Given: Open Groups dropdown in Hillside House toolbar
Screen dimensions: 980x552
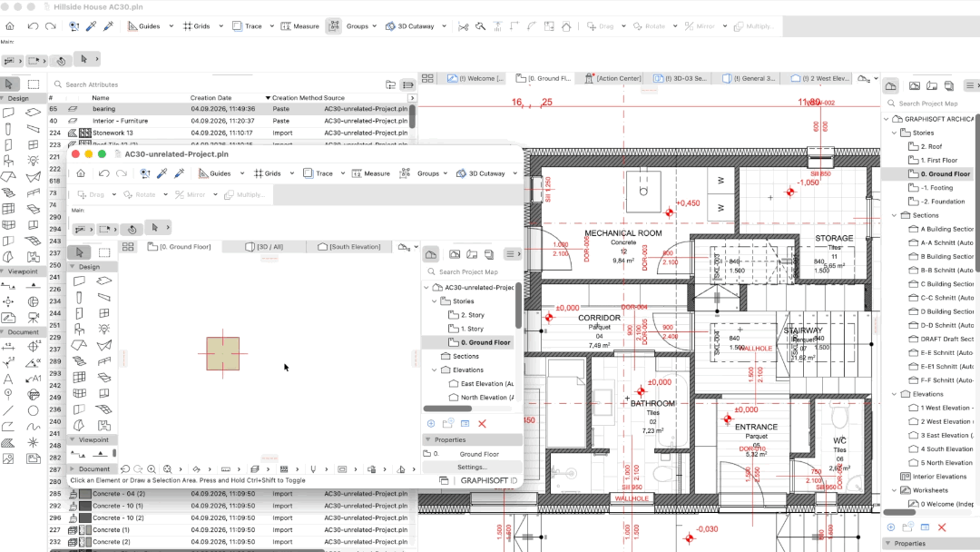Looking at the screenshot, I should (x=375, y=26).
